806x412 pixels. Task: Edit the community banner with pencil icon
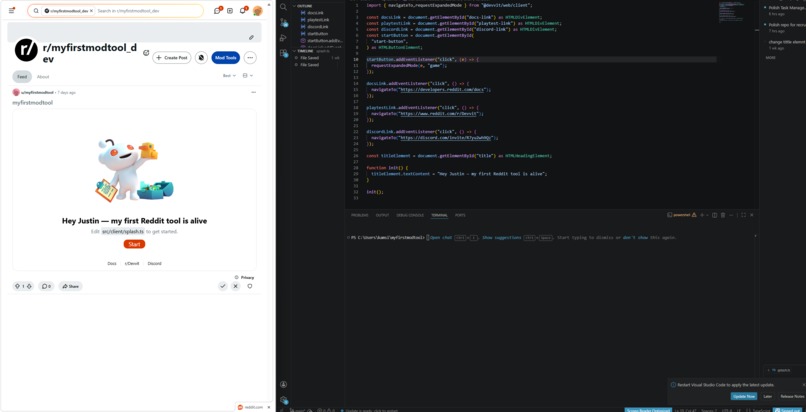251,38
